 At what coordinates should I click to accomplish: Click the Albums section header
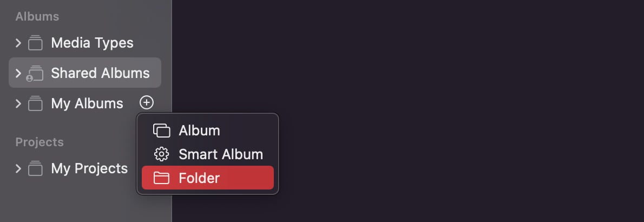pyautogui.click(x=37, y=16)
